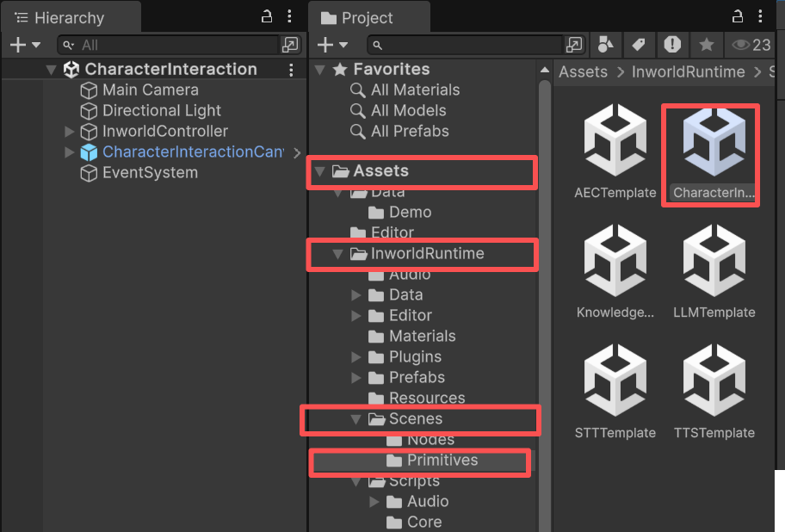Image resolution: width=785 pixels, height=532 pixels.
Task: Select Directional Light object
Action: pyautogui.click(x=161, y=110)
